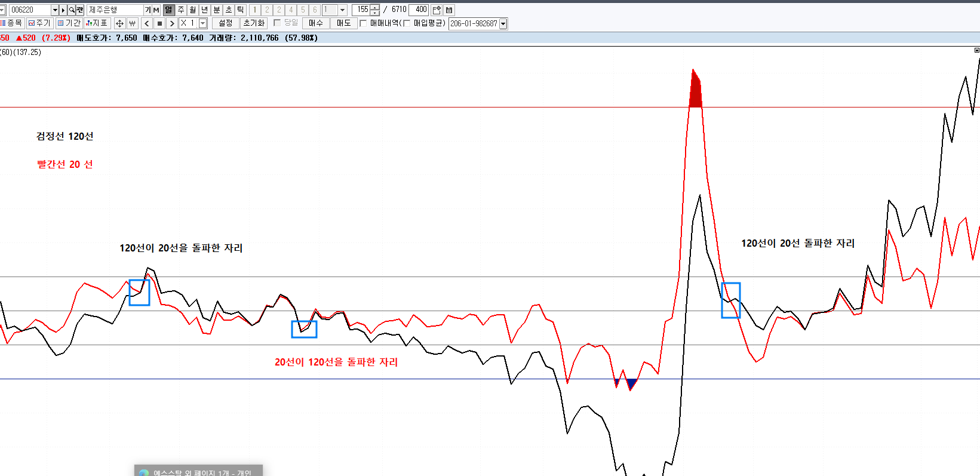Click the add chart template icon
The height and width of the screenshot is (476, 980).
tap(437, 10)
